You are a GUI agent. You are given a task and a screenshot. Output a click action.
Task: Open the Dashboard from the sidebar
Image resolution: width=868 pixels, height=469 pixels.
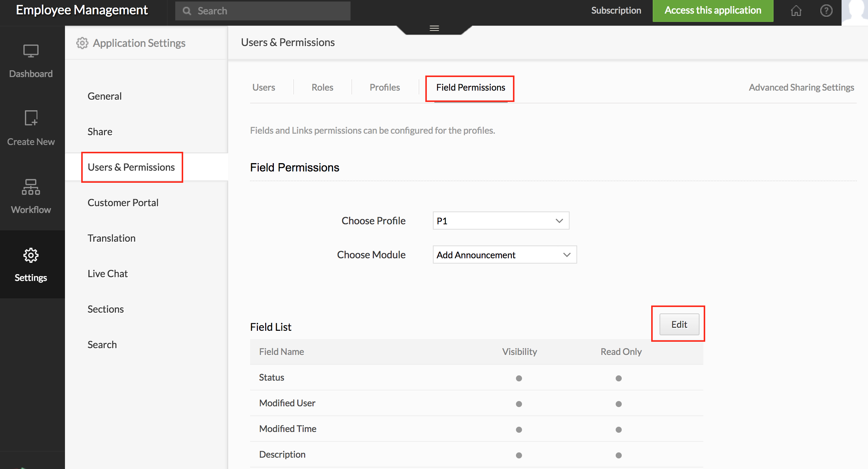[x=30, y=60]
